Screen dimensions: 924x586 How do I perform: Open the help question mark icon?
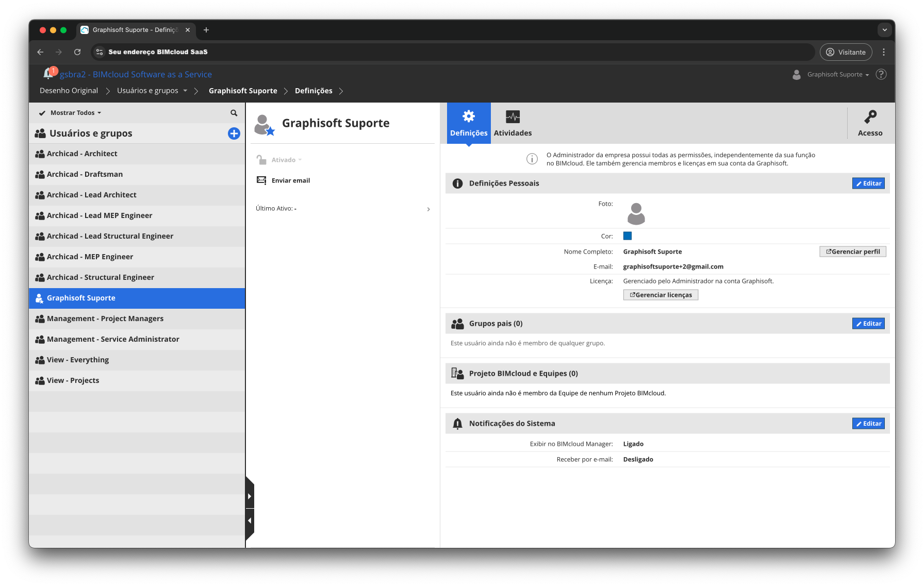click(x=881, y=74)
